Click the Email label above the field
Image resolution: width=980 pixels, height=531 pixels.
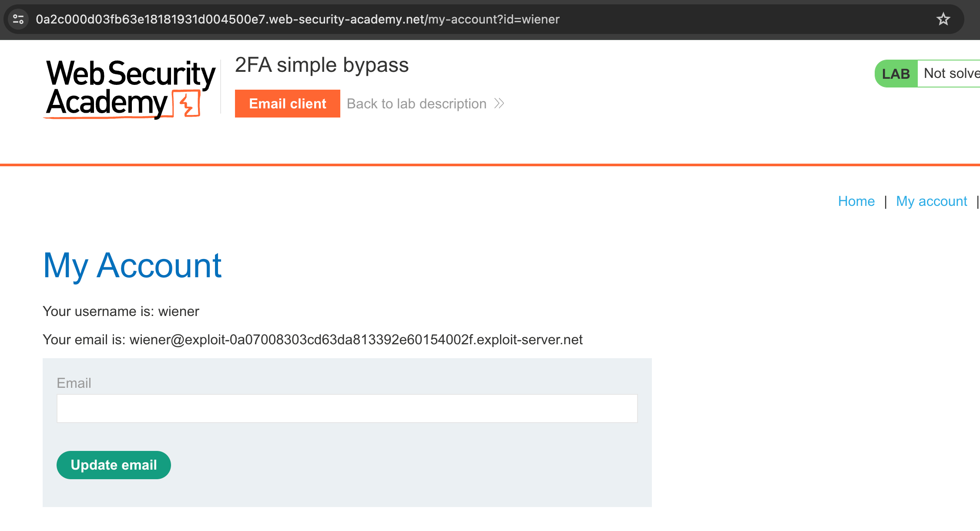(x=74, y=383)
